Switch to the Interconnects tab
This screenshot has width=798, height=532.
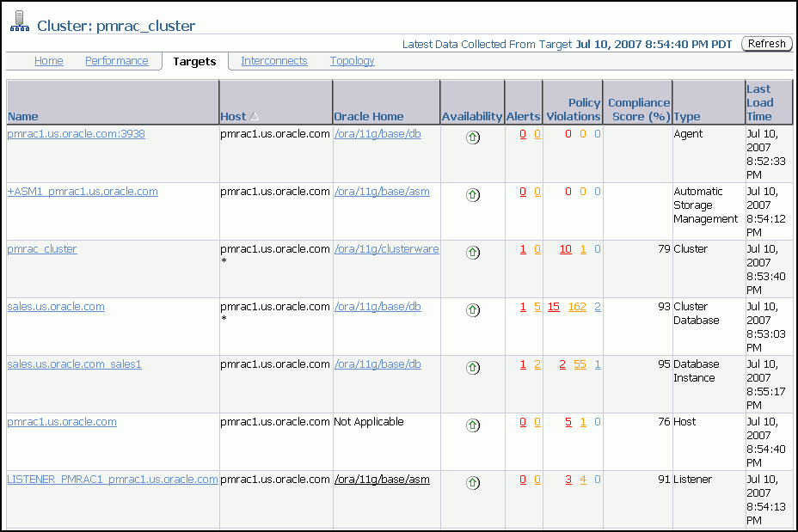[x=274, y=61]
